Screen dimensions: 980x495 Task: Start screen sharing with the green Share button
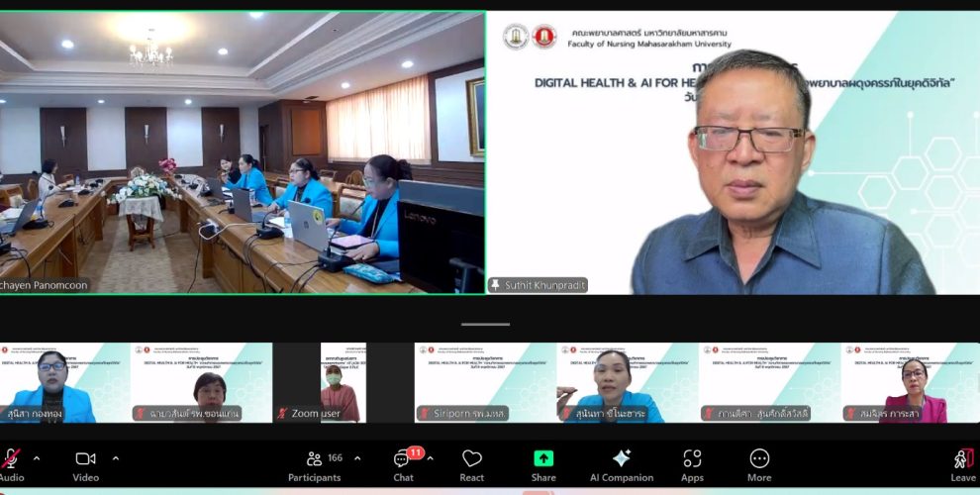pos(543,465)
